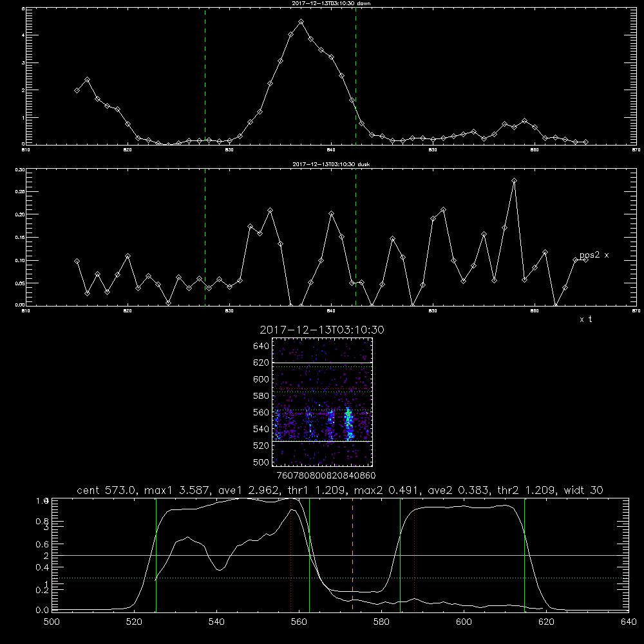The width and height of the screenshot is (644, 644).
Task: Click the '580' y-axis label of the spectrogram
Action: (x=261, y=396)
